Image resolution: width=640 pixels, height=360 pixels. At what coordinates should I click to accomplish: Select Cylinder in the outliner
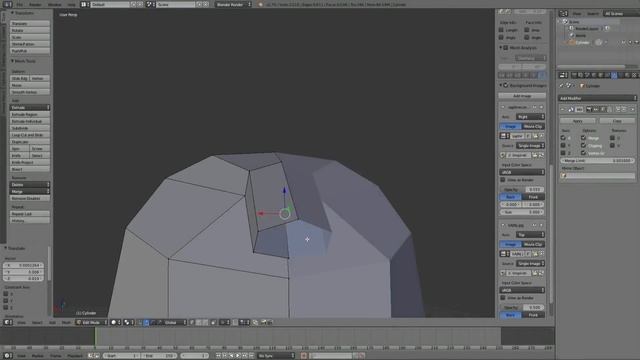coord(582,42)
